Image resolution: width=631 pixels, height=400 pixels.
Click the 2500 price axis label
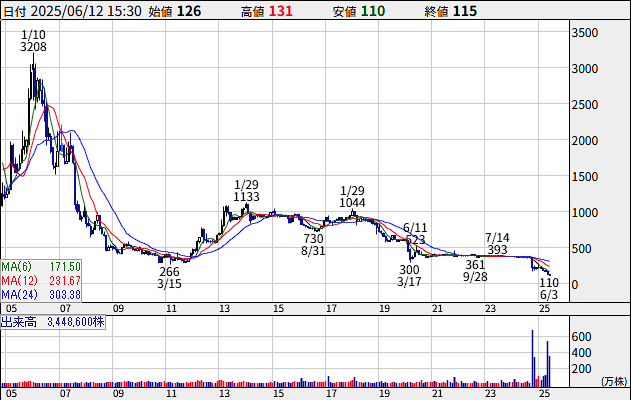(585, 105)
